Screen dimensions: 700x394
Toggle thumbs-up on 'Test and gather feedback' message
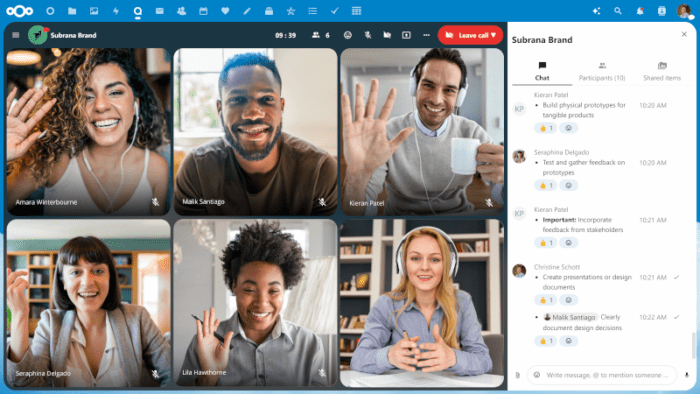click(x=546, y=185)
